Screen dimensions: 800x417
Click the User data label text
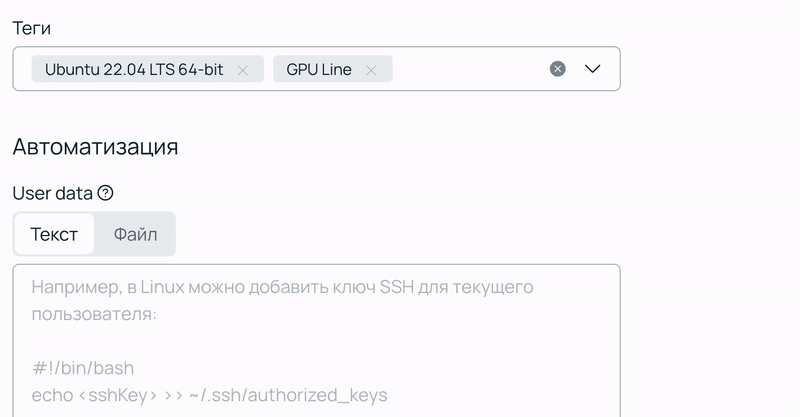pos(53,193)
